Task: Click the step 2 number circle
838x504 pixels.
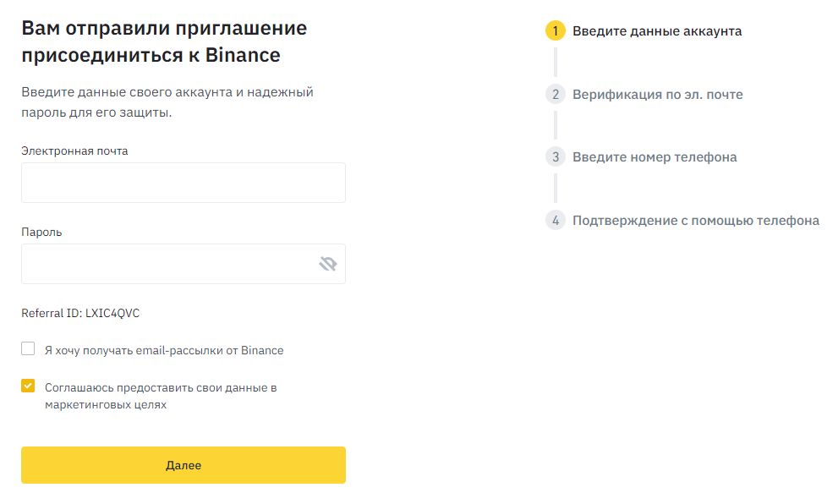Action: pos(556,94)
